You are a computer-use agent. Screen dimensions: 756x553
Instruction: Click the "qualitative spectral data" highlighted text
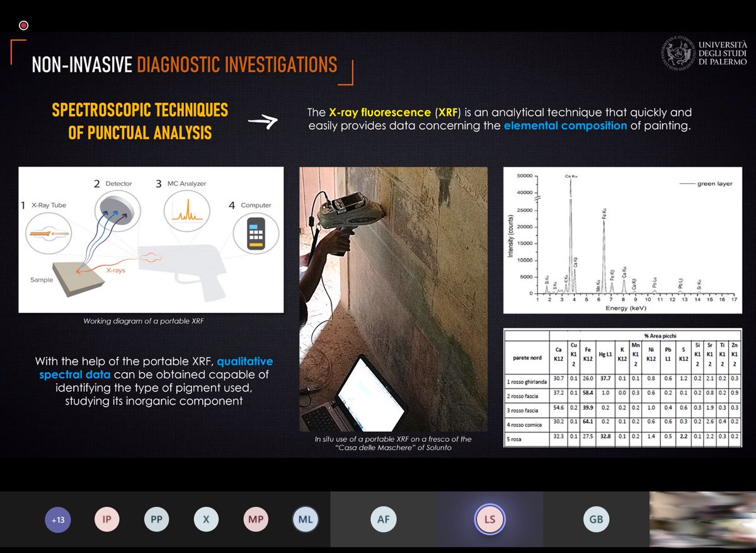pos(156,368)
